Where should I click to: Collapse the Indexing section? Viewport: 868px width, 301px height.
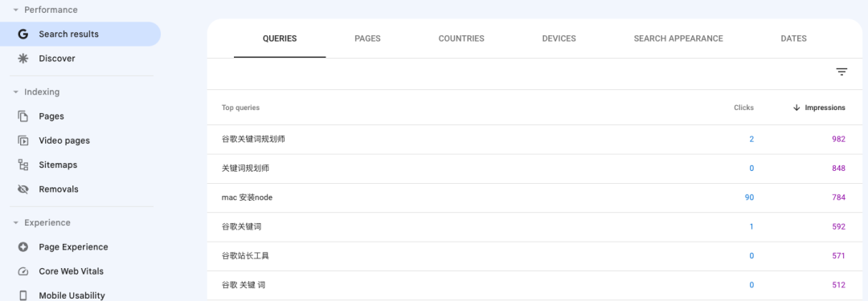[15, 92]
